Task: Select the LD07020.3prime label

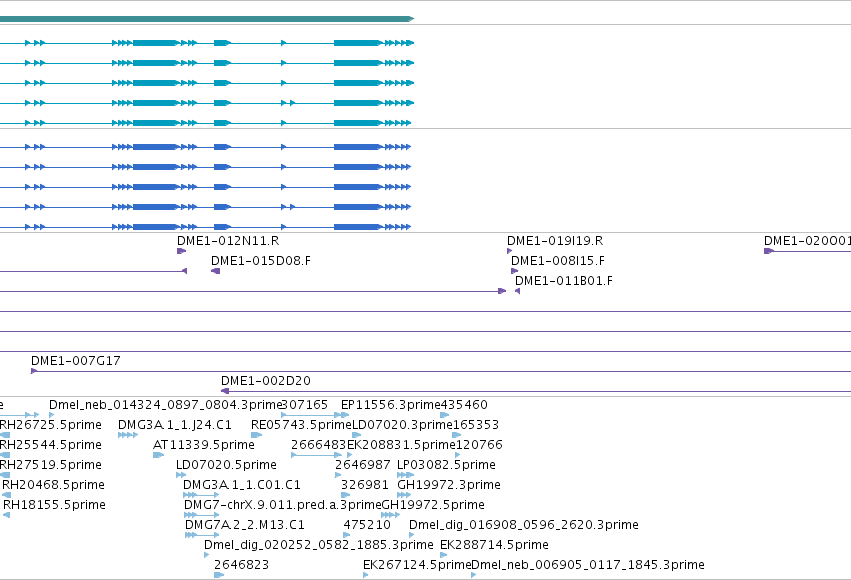Action: click(x=402, y=425)
